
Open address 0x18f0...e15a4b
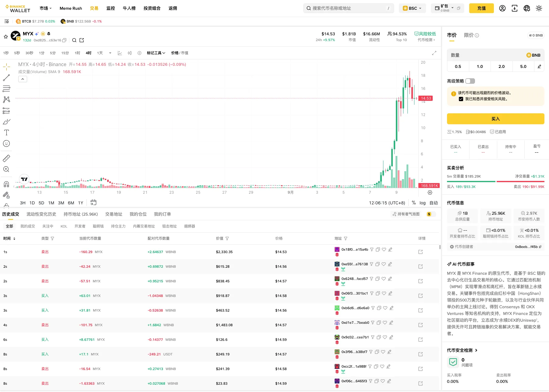(x=355, y=249)
